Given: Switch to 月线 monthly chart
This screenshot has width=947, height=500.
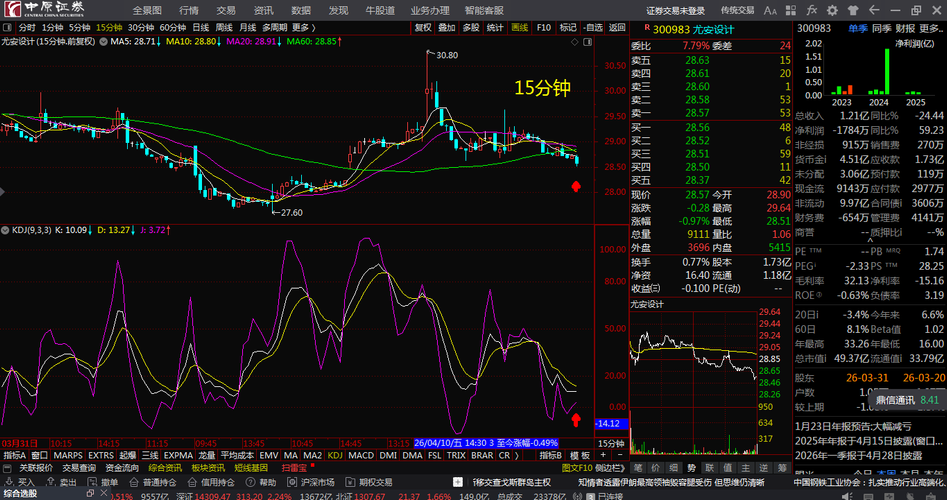Looking at the screenshot, I should (x=248, y=27).
